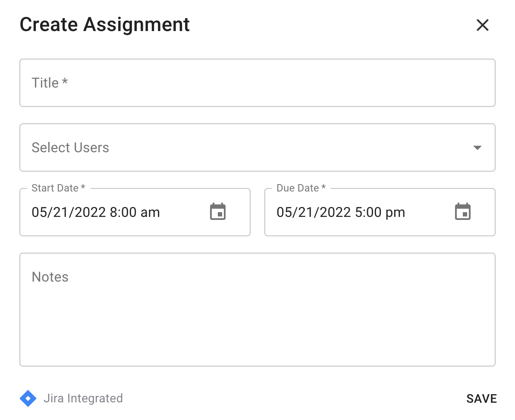This screenshot has width=515, height=420.
Task: Click the Title * placeholder text
Action: pos(50,83)
